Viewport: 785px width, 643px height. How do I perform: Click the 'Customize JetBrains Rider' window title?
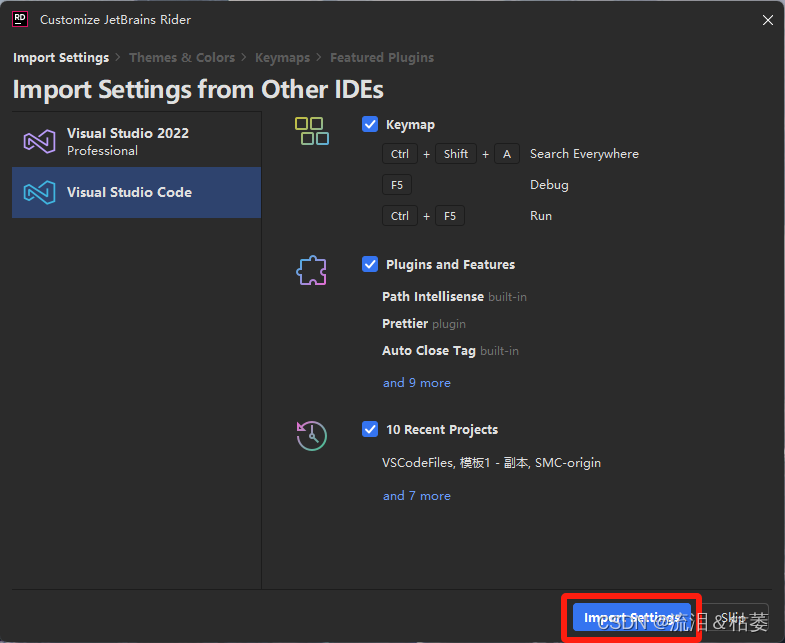(x=116, y=20)
